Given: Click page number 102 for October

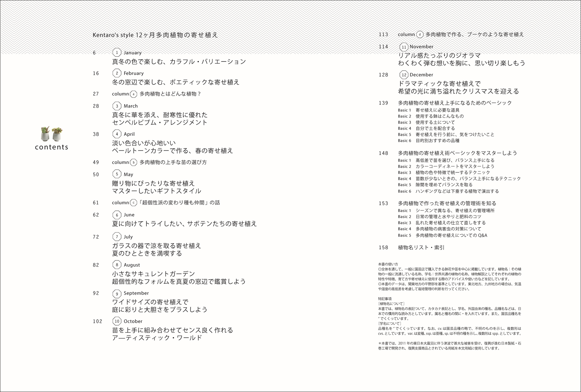Looking at the screenshot, I should pyautogui.click(x=98, y=321).
